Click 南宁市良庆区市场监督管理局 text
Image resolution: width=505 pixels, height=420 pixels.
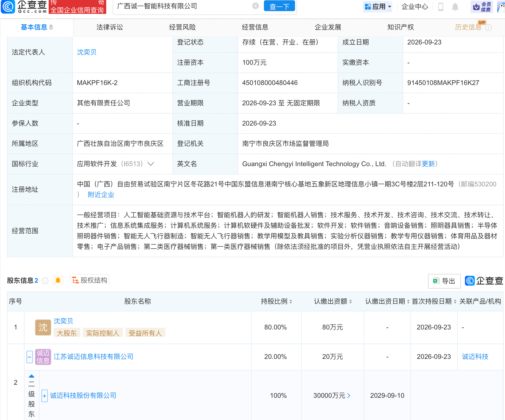(x=286, y=144)
